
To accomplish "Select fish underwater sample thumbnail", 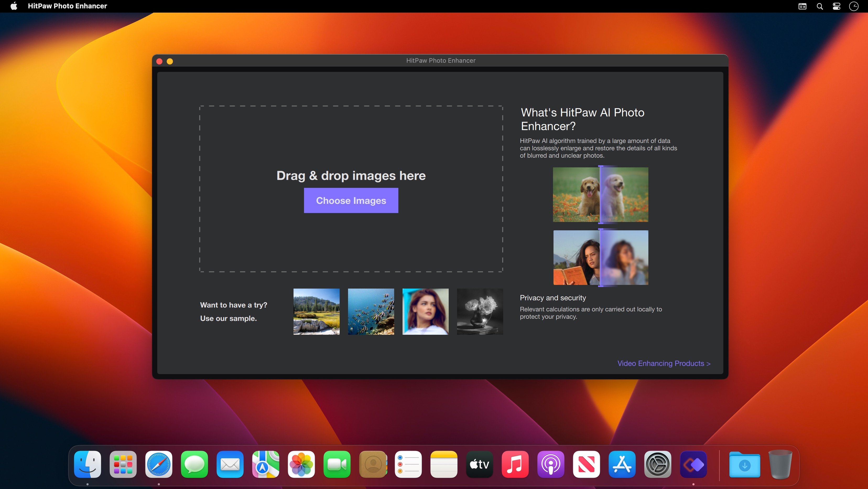I will click(371, 312).
